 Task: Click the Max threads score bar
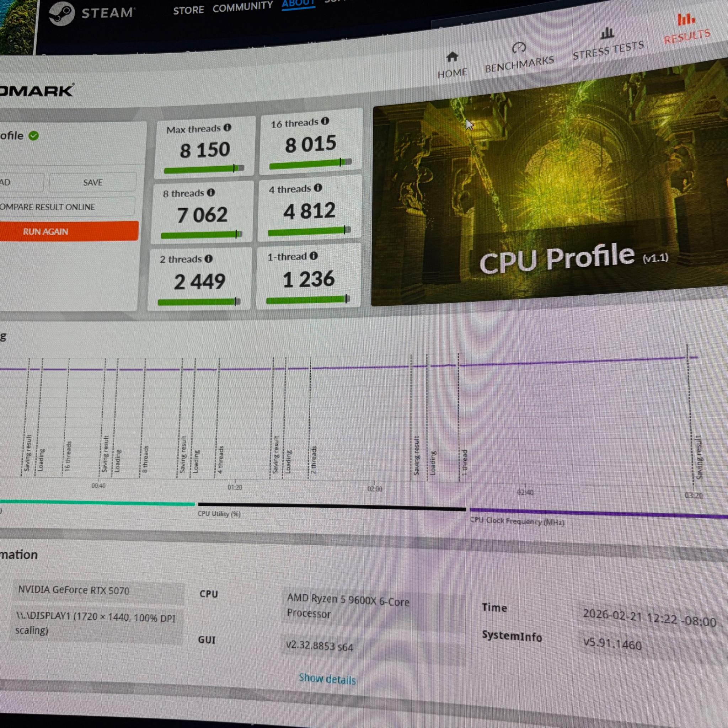click(x=204, y=169)
